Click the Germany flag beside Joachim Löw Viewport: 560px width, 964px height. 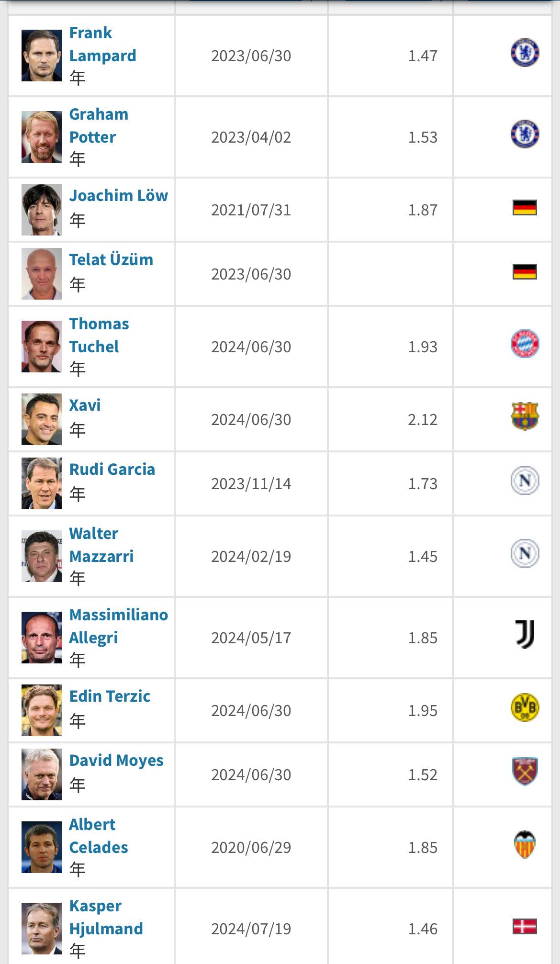pos(525,208)
